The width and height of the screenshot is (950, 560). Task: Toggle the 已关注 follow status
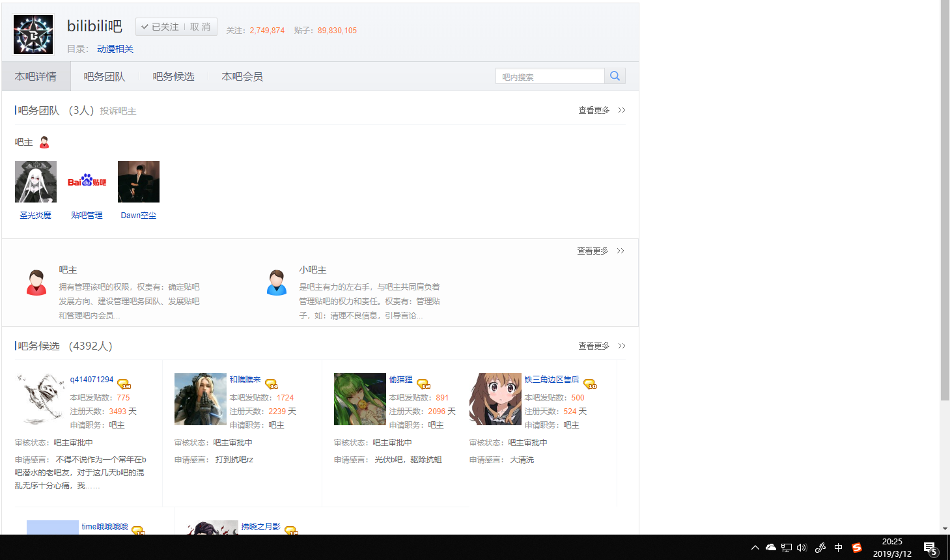(x=160, y=27)
